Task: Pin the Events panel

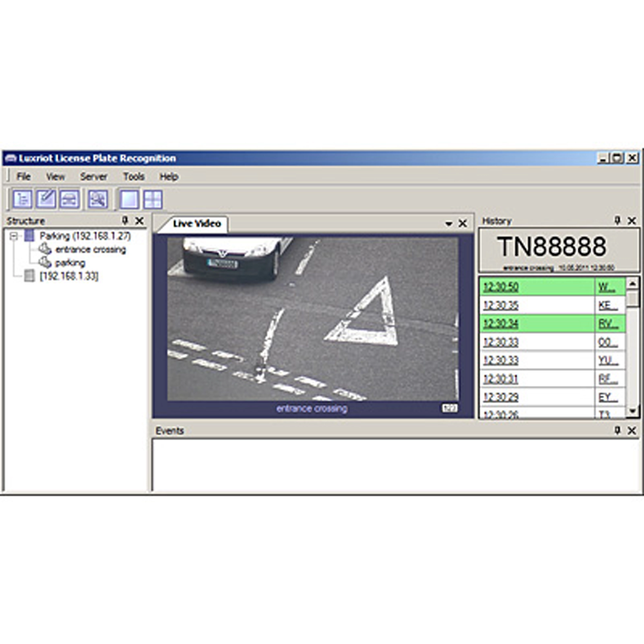Action: coord(617,430)
